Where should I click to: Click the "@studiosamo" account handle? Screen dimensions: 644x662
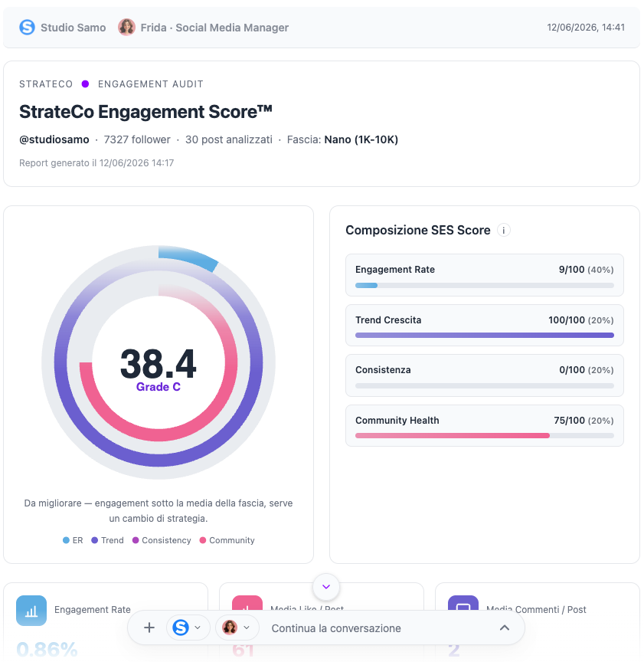click(x=54, y=139)
